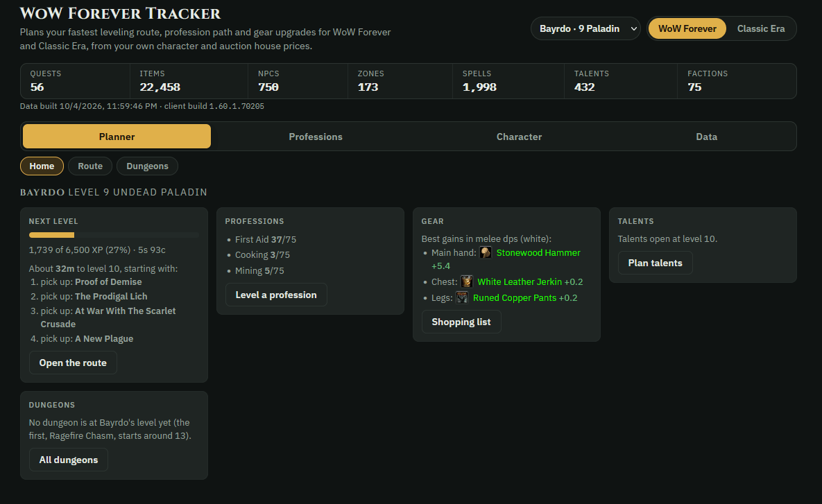Open the Runed Copper Pants item link
This screenshot has width=822, height=504.
point(515,297)
